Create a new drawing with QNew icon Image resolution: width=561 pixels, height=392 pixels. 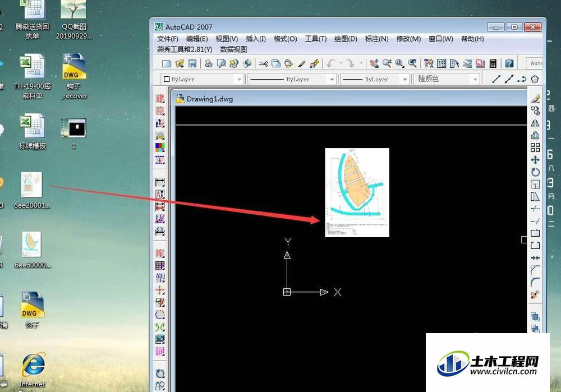167,64
